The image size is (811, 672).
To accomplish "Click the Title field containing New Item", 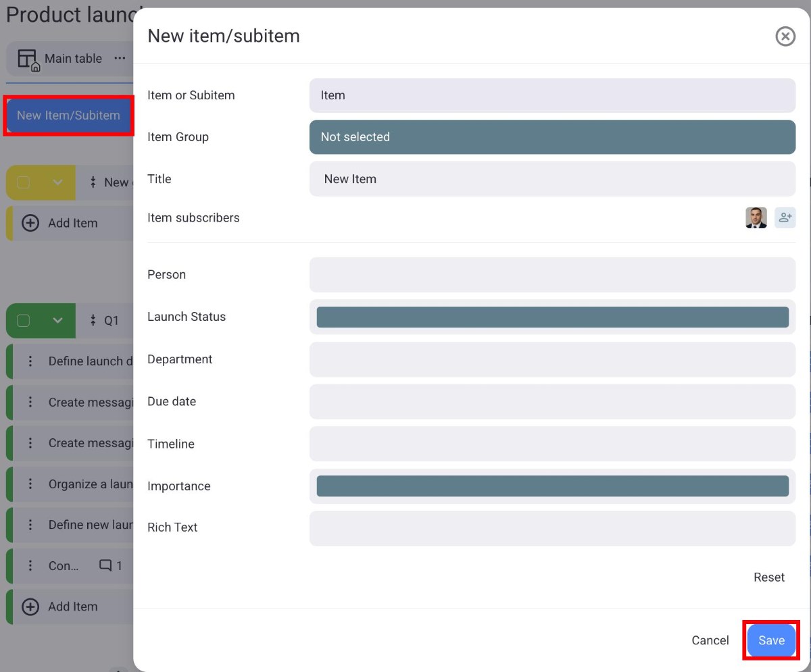I will tap(552, 178).
